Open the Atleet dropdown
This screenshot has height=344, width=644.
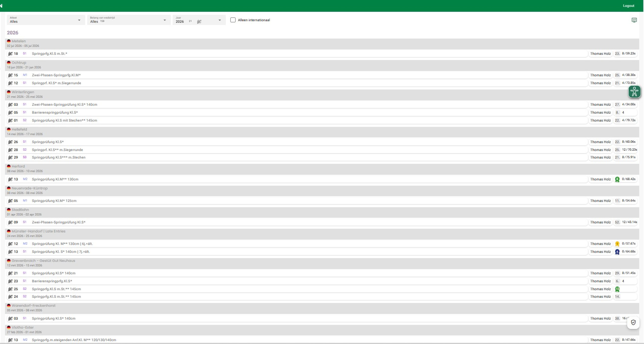point(46,20)
